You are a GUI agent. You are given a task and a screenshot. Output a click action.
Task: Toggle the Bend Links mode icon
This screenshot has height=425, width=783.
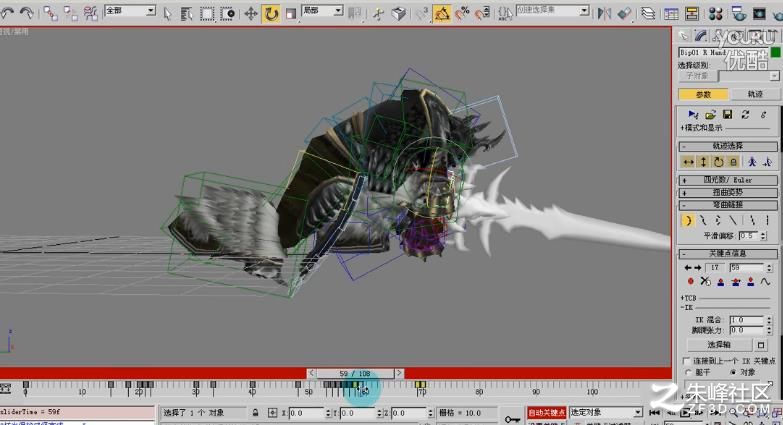coord(688,220)
